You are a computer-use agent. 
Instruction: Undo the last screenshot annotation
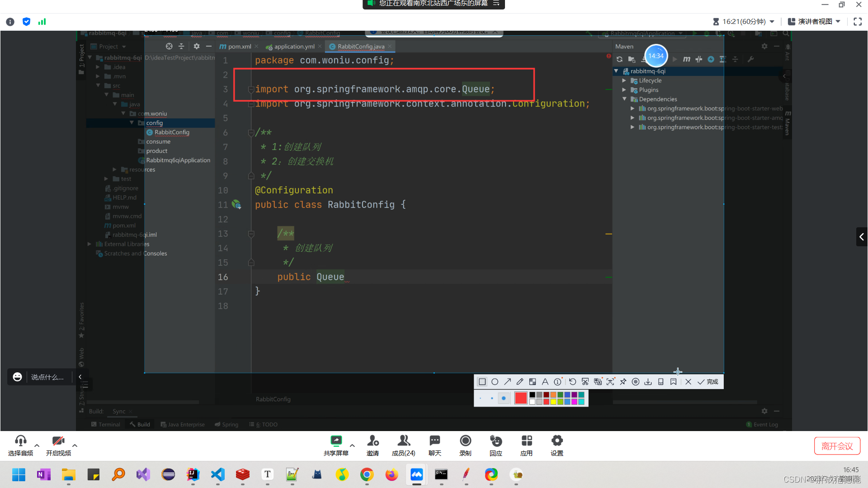click(572, 382)
